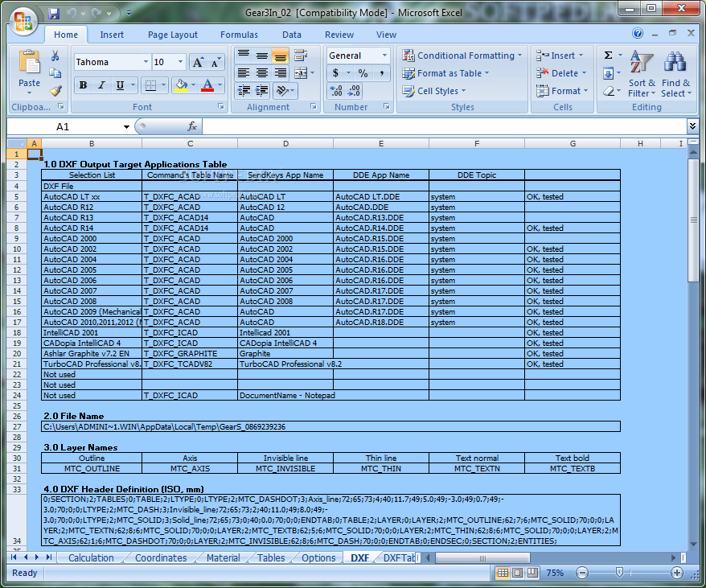Screen dimensions: 706x588
Task: Open the font size dropdown
Action: pyautogui.click(x=180, y=62)
